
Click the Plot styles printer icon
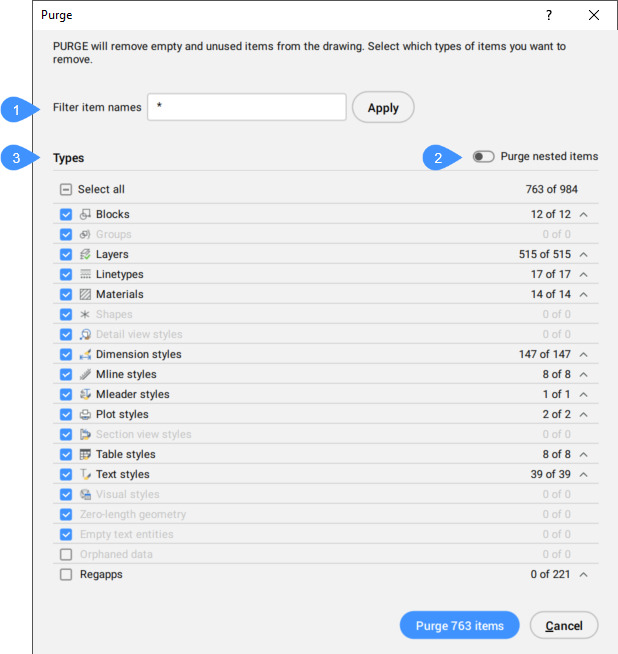(x=85, y=414)
